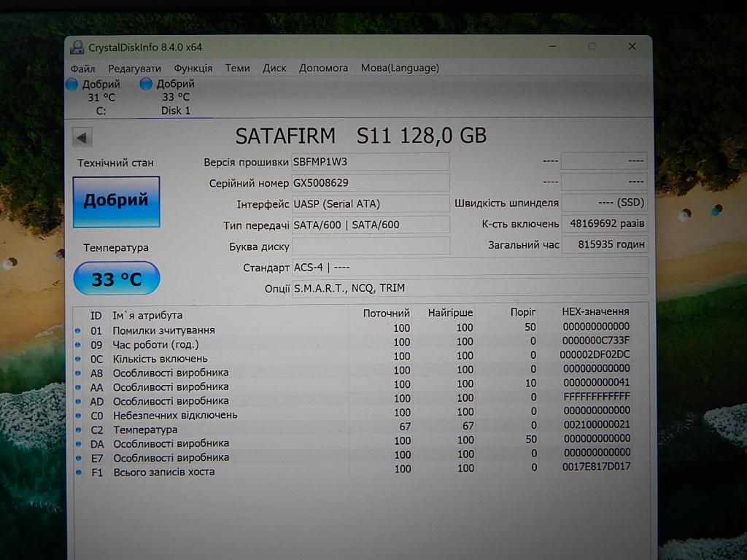Select row 0C Кількість включень
The image size is (747, 560).
(353, 357)
